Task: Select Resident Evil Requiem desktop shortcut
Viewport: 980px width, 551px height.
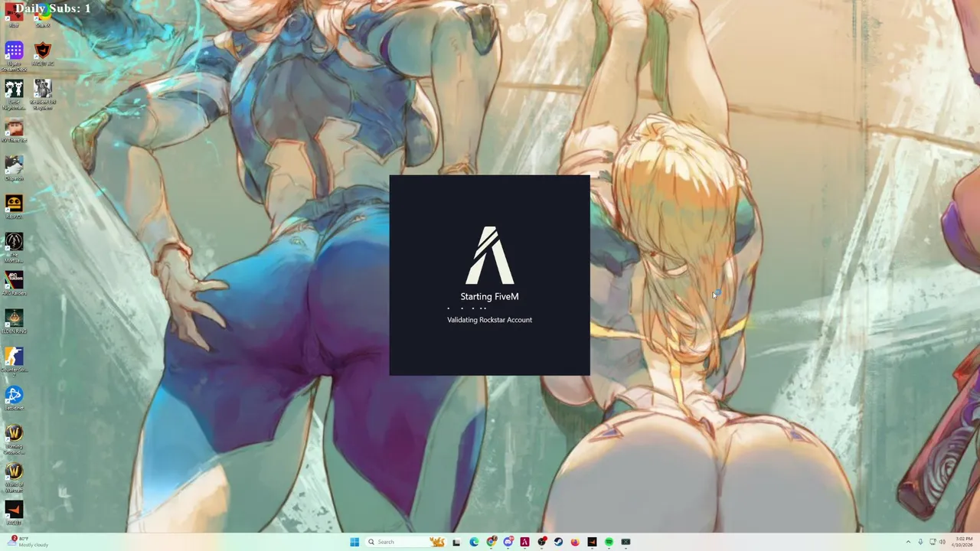Action: pyautogui.click(x=43, y=95)
